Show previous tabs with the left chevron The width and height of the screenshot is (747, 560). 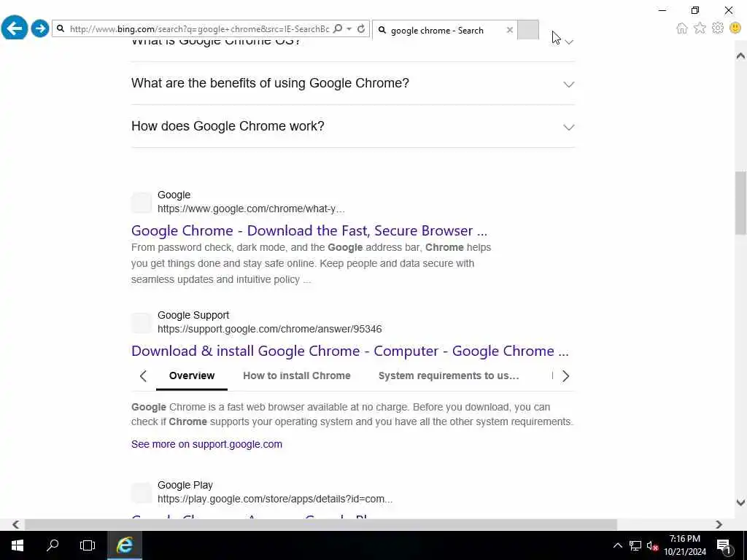coord(143,376)
